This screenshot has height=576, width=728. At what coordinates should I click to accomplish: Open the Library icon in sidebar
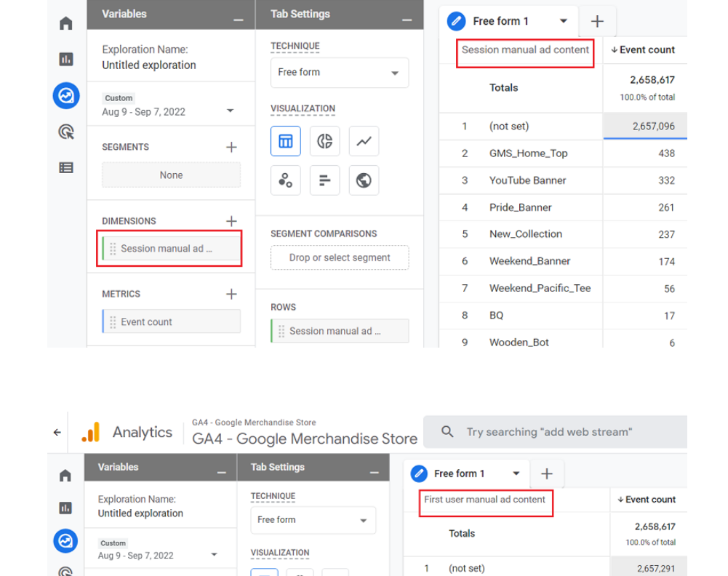click(65, 167)
